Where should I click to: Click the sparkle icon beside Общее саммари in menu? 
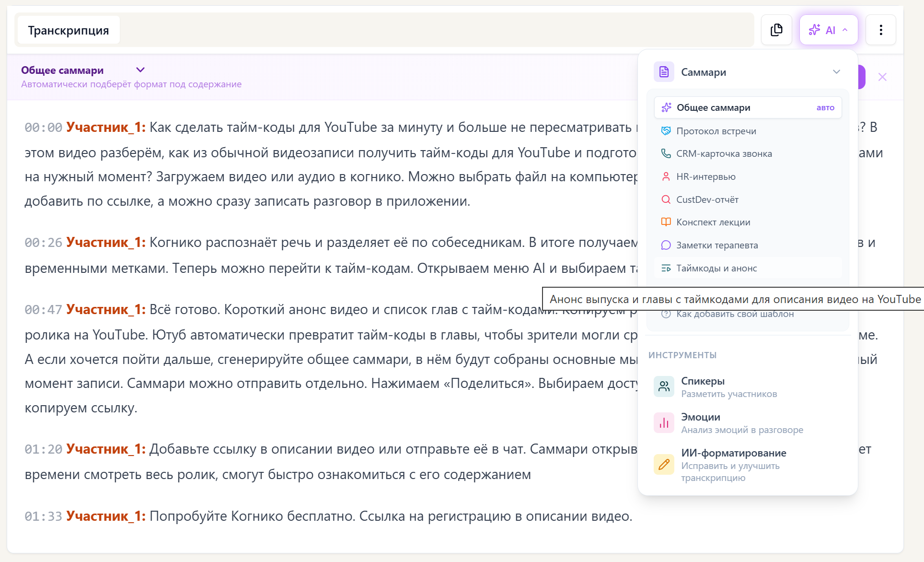click(666, 107)
